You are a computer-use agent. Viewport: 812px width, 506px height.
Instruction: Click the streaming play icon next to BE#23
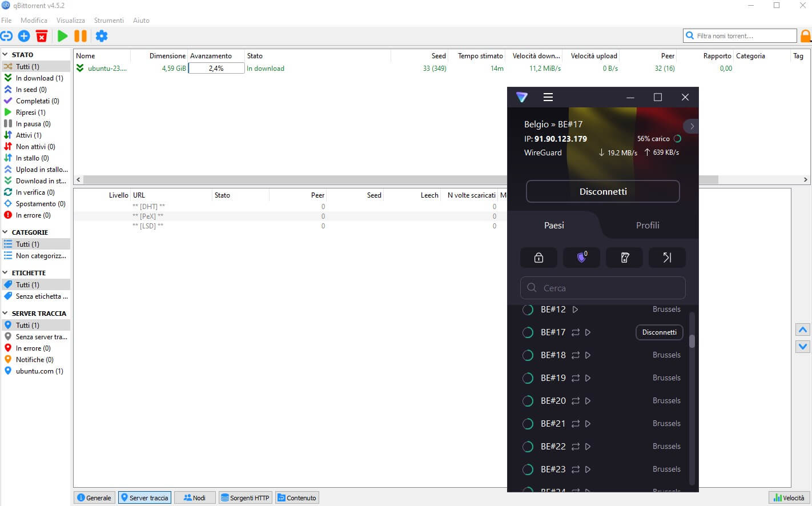click(588, 469)
